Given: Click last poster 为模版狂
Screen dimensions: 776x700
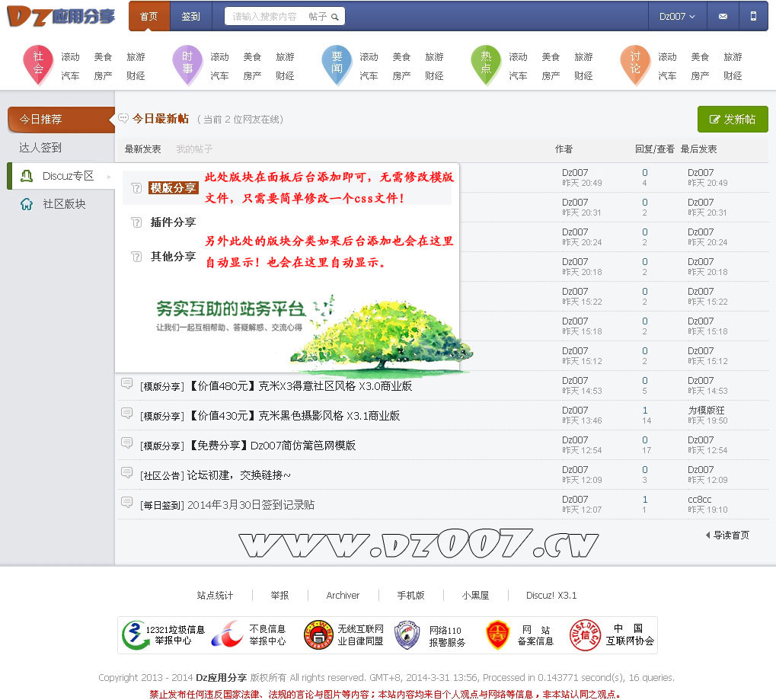Looking at the screenshot, I should (x=706, y=411).
